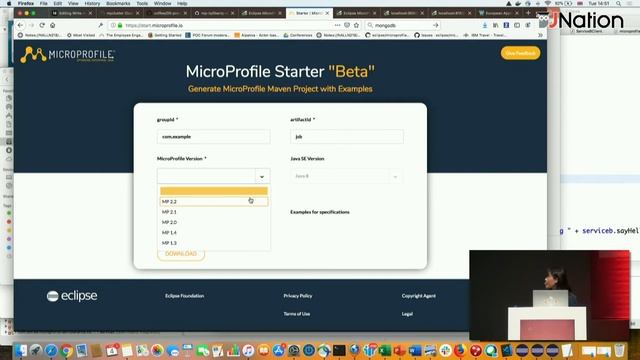
Task: Open iTunes from the dock
Action: pos(248,350)
